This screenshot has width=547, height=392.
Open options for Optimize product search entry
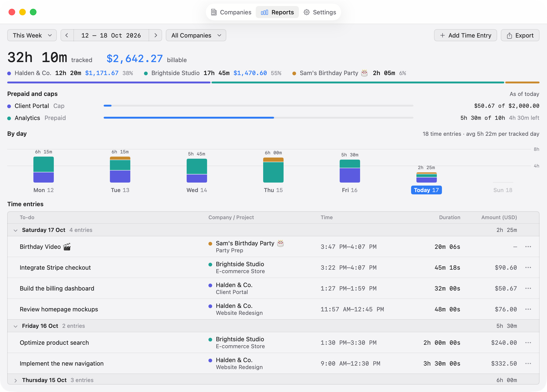[x=528, y=343]
